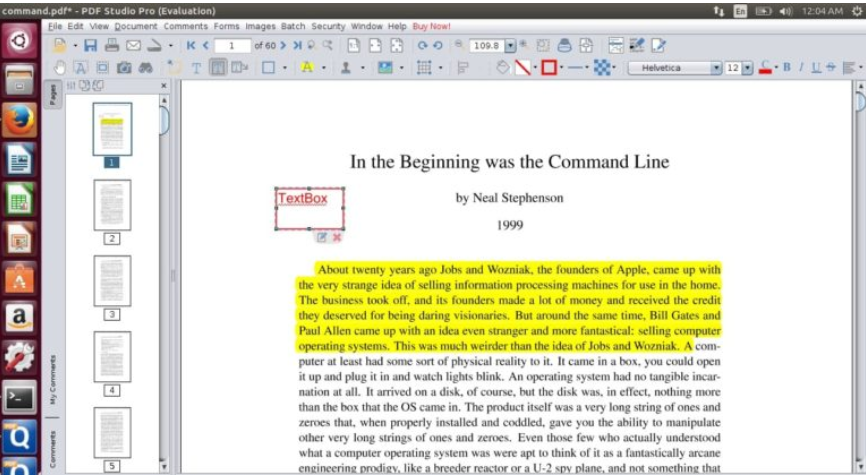The width and height of the screenshot is (866, 476).
Task: Select the page 3 thumbnail
Action: tap(112, 281)
